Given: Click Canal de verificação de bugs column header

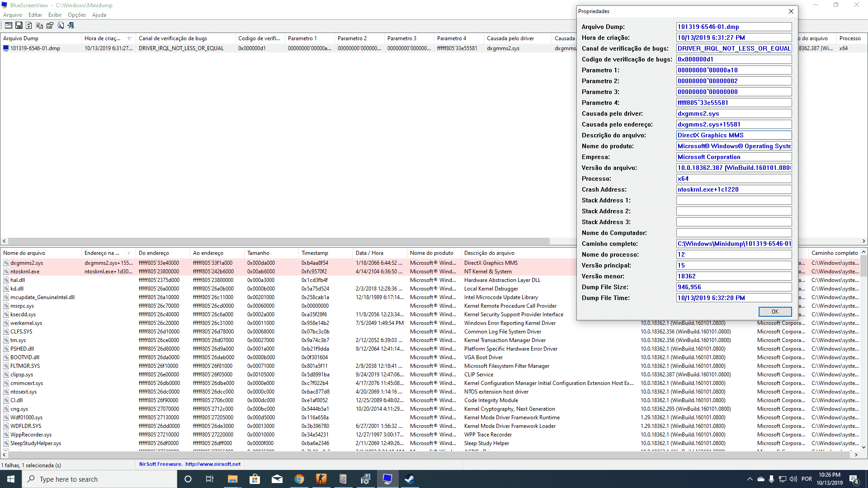Looking at the screenshot, I should [185, 38].
